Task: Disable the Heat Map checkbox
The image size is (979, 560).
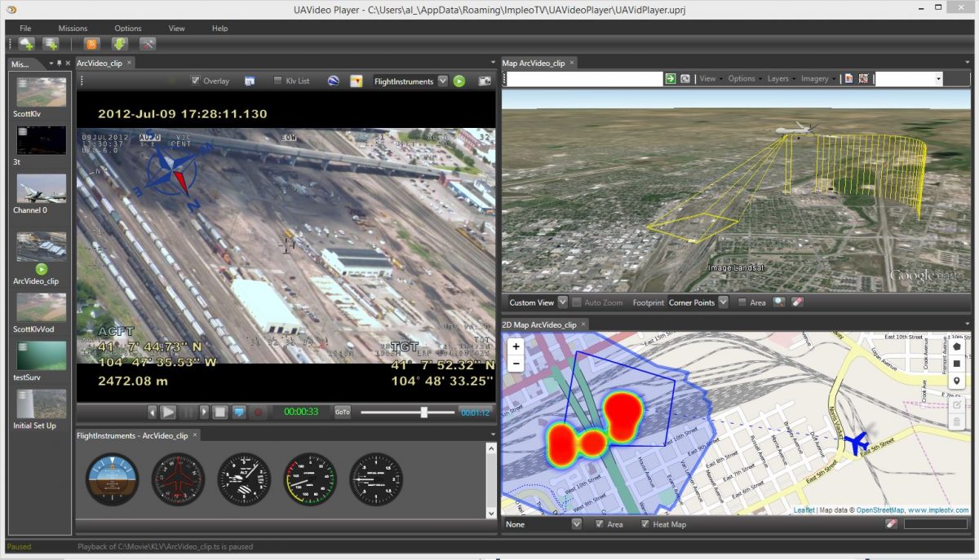Action: [645, 524]
